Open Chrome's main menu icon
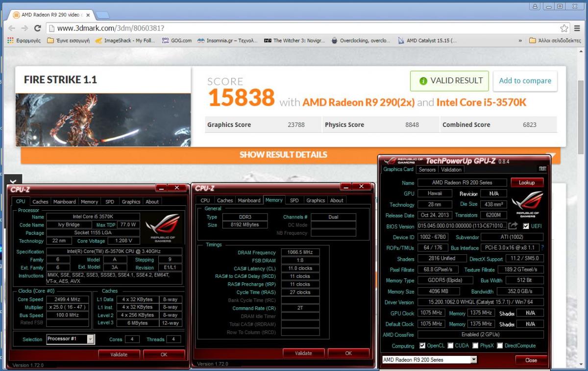The width and height of the screenshot is (588, 371). click(x=577, y=28)
